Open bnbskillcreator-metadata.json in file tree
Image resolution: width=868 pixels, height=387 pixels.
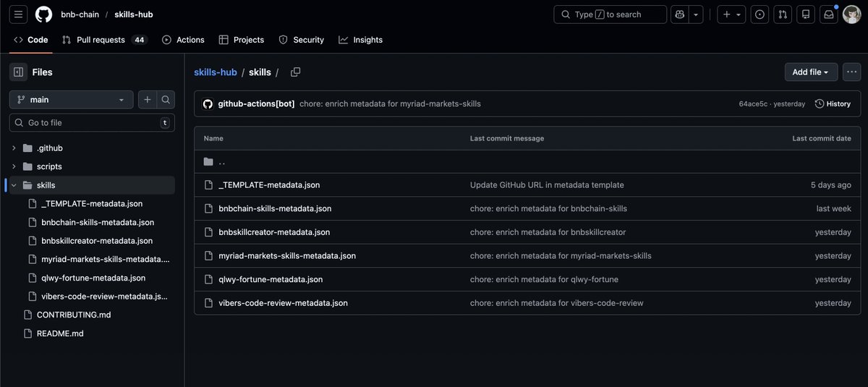[97, 241]
